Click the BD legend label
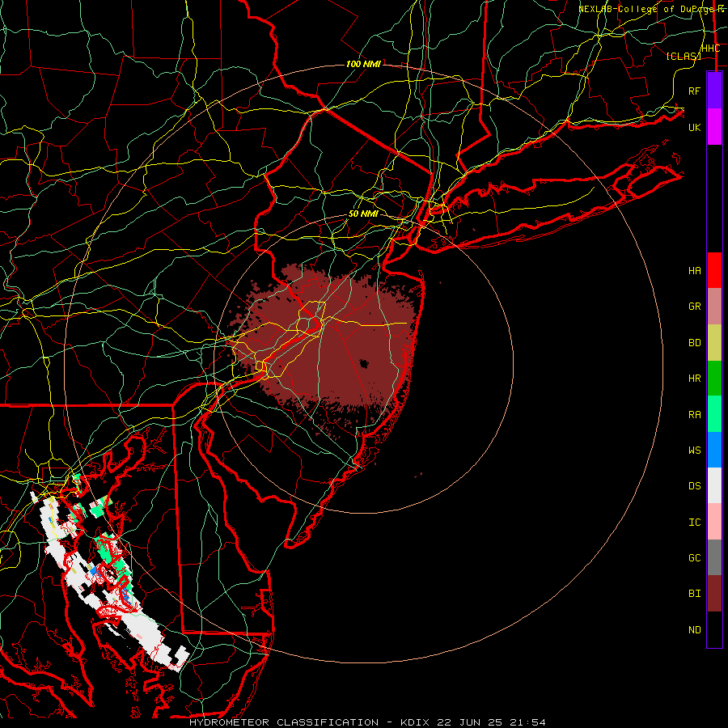The width and height of the screenshot is (728, 728). pyautogui.click(x=694, y=343)
